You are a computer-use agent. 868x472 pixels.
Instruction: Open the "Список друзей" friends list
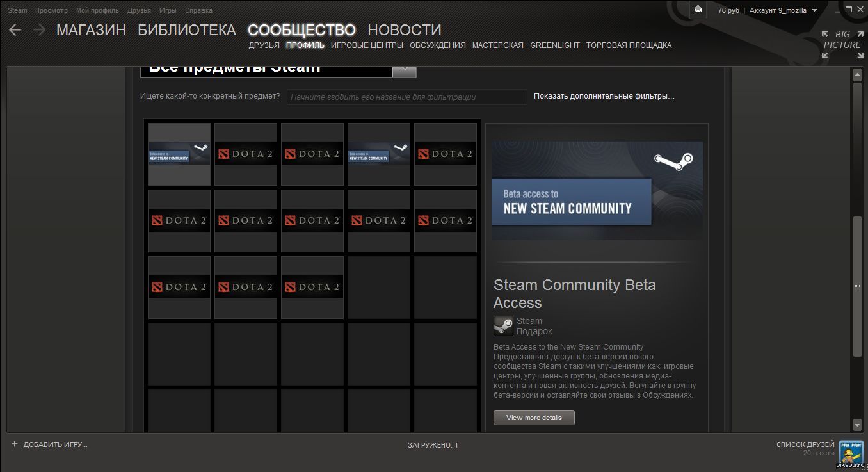coord(805,444)
